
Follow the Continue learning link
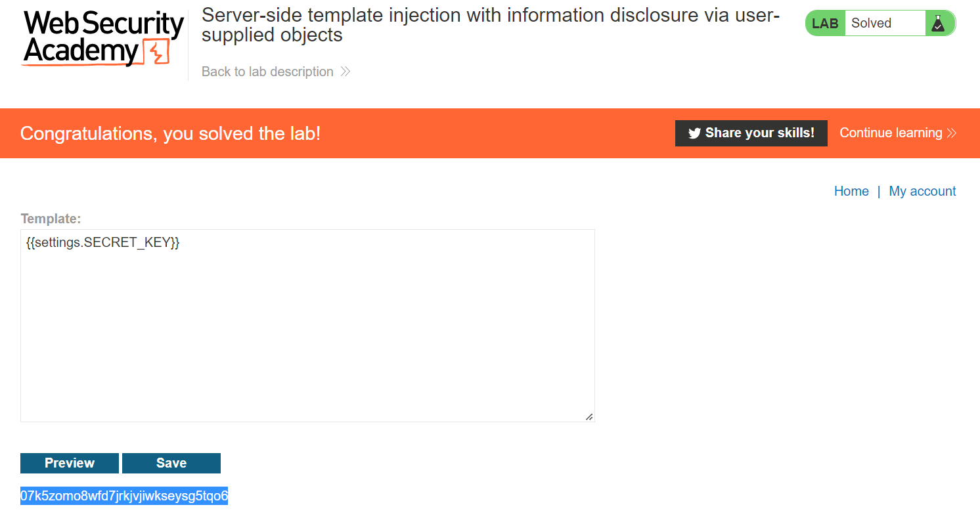pos(891,133)
